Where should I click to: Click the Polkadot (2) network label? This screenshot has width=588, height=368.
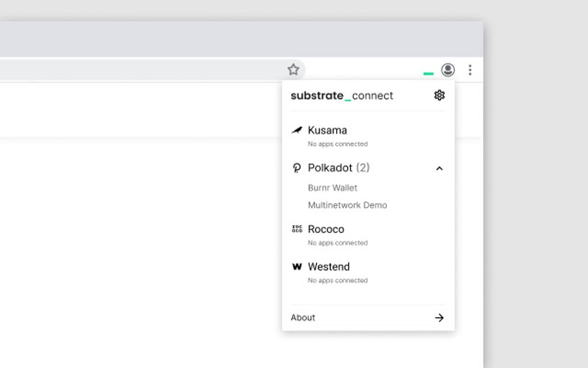pyautogui.click(x=338, y=168)
